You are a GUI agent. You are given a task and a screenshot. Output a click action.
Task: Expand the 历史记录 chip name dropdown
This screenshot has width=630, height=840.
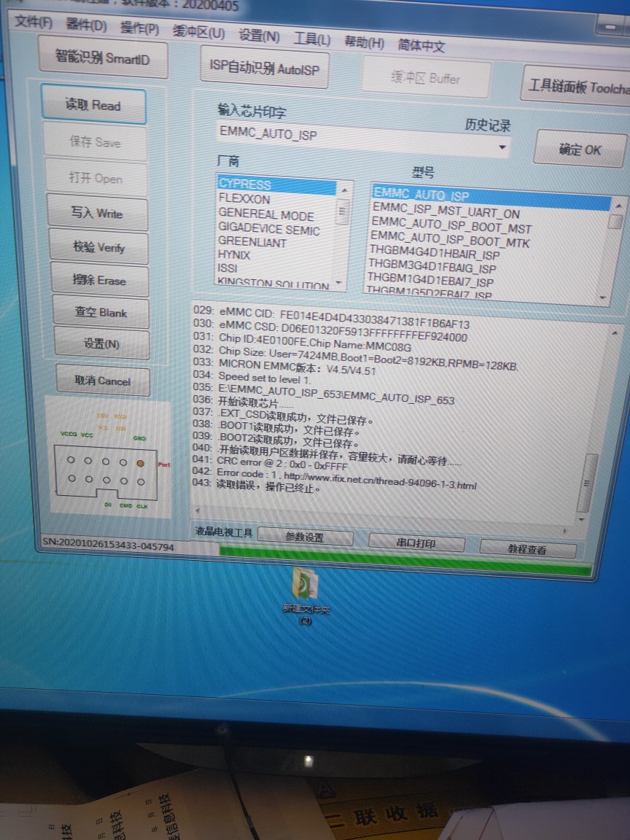(x=502, y=148)
